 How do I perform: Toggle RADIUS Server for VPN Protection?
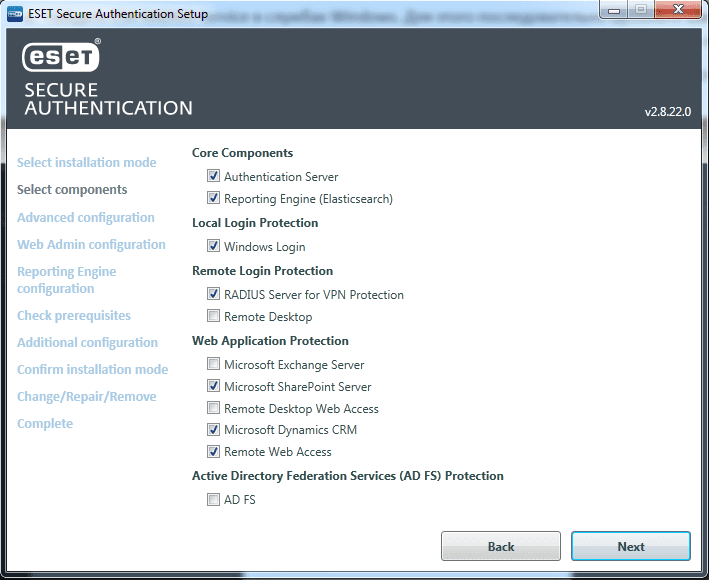(213, 294)
